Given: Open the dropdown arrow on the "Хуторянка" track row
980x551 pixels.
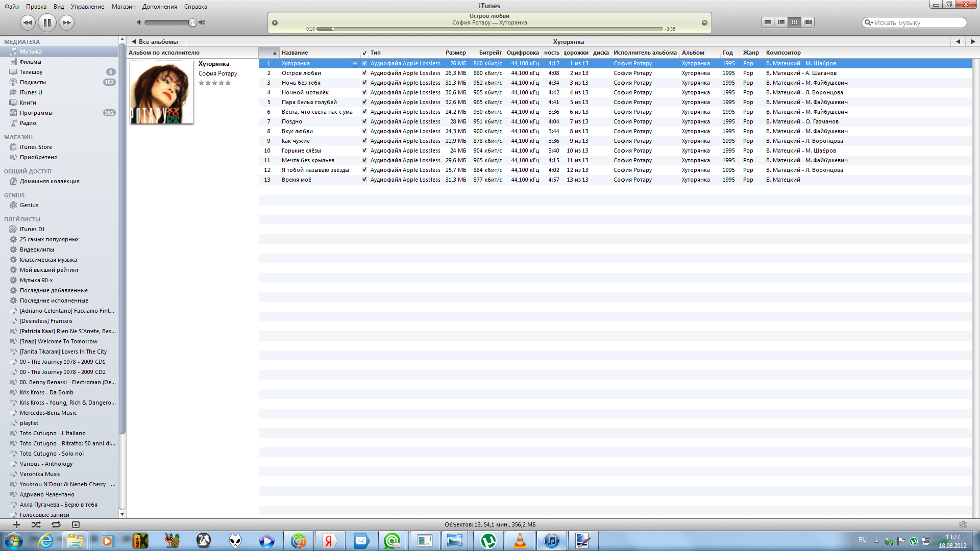Looking at the screenshot, I should click(x=355, y=64).
